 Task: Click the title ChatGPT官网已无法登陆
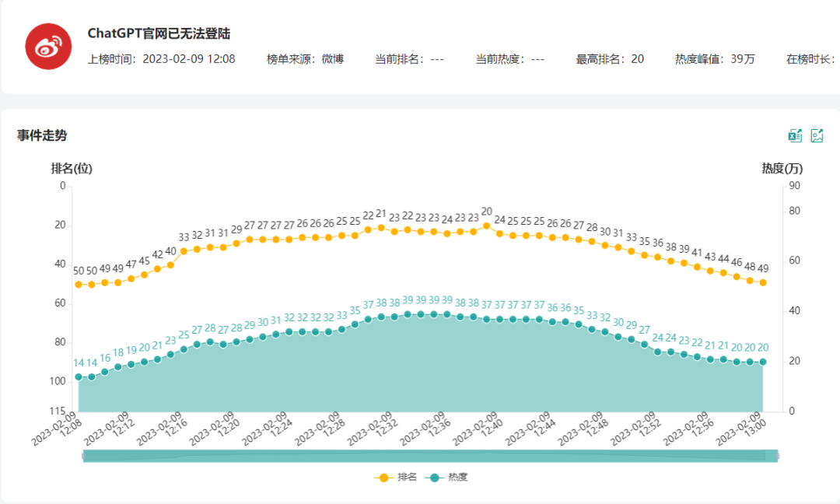coord(159,34)
